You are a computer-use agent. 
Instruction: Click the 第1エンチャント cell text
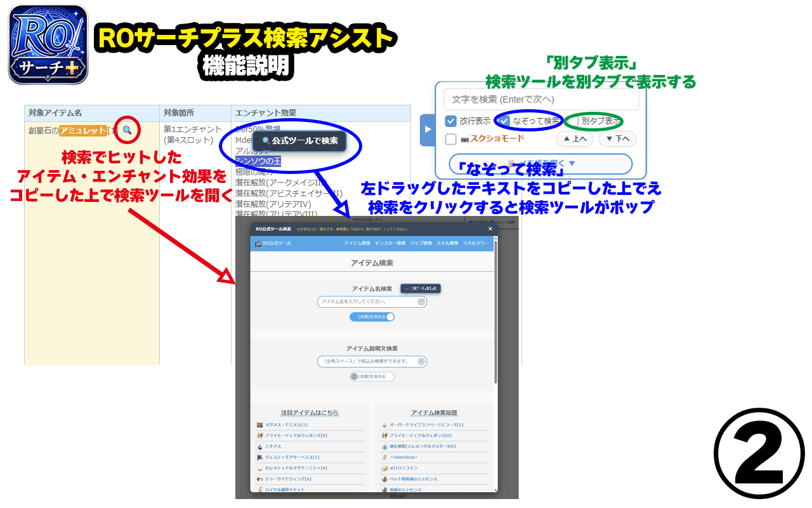pos(193,130)
